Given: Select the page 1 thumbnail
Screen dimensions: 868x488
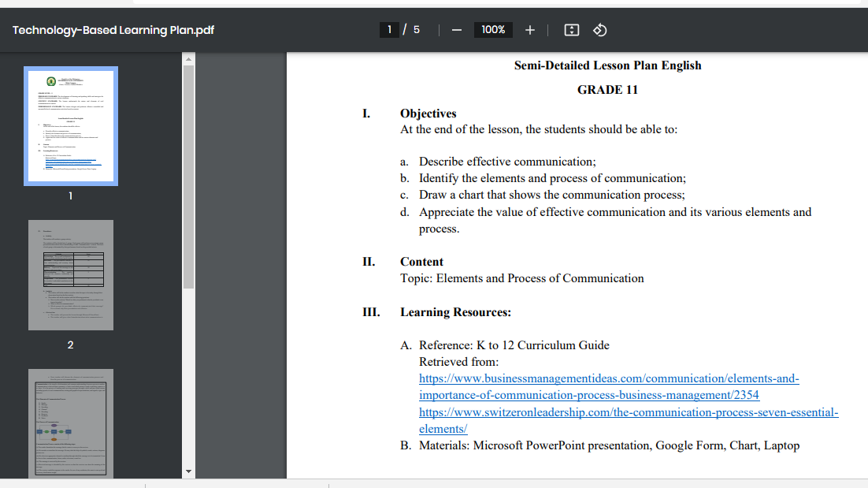Looking at the screenshot, I should click(71, 126).
